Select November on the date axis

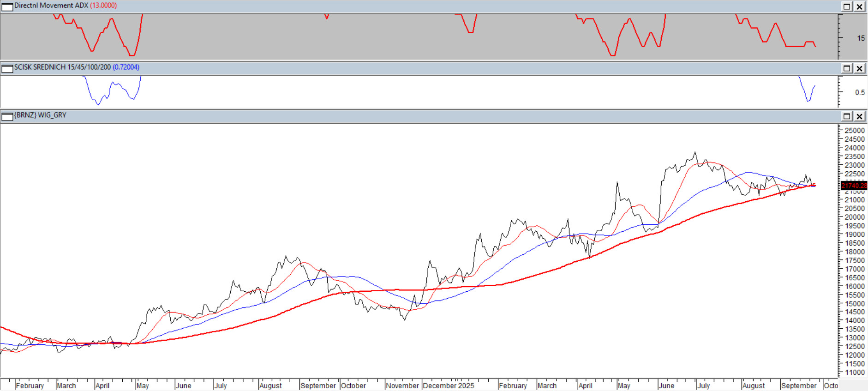[402, 385]
